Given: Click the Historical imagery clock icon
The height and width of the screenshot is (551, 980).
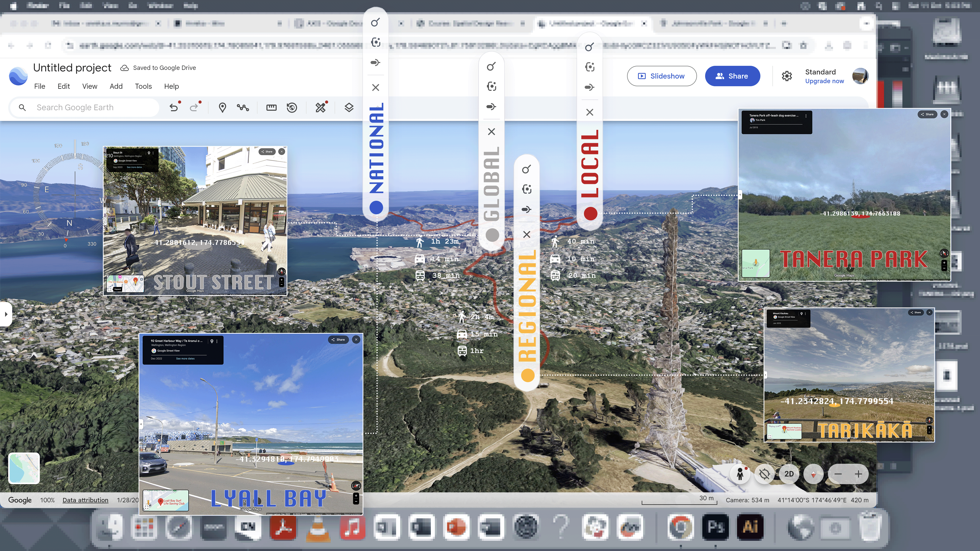Looking at the screenshot, I should click(x=292, y=108).
